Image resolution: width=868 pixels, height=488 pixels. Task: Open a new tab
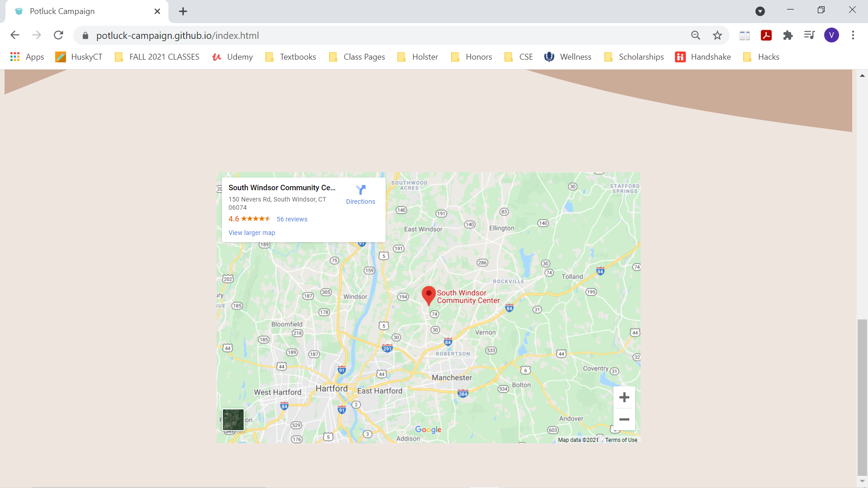183,11
